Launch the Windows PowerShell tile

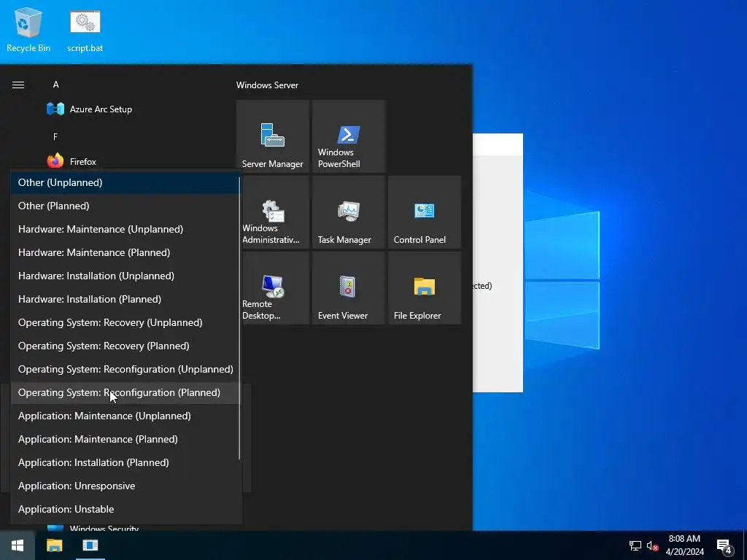coord(348,136)
